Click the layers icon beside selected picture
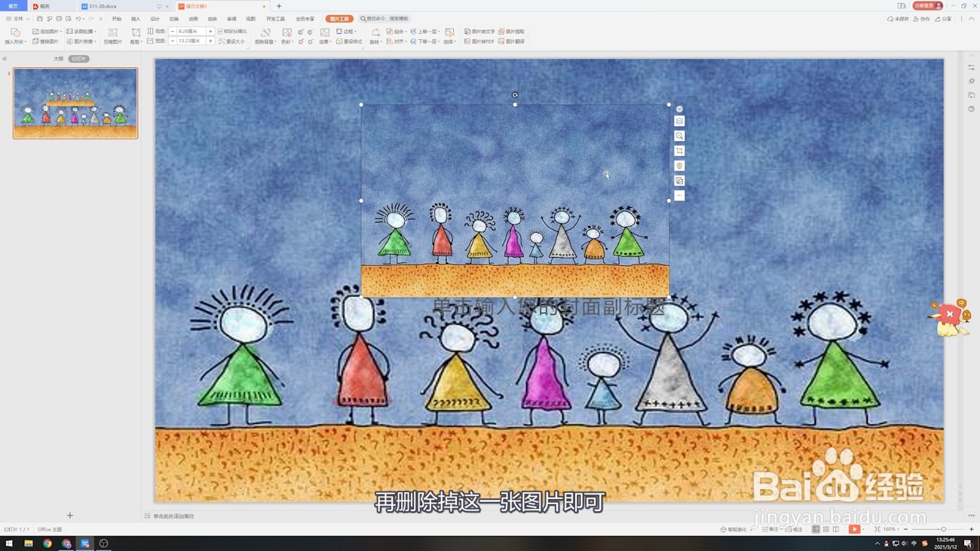 coord(679,121)
